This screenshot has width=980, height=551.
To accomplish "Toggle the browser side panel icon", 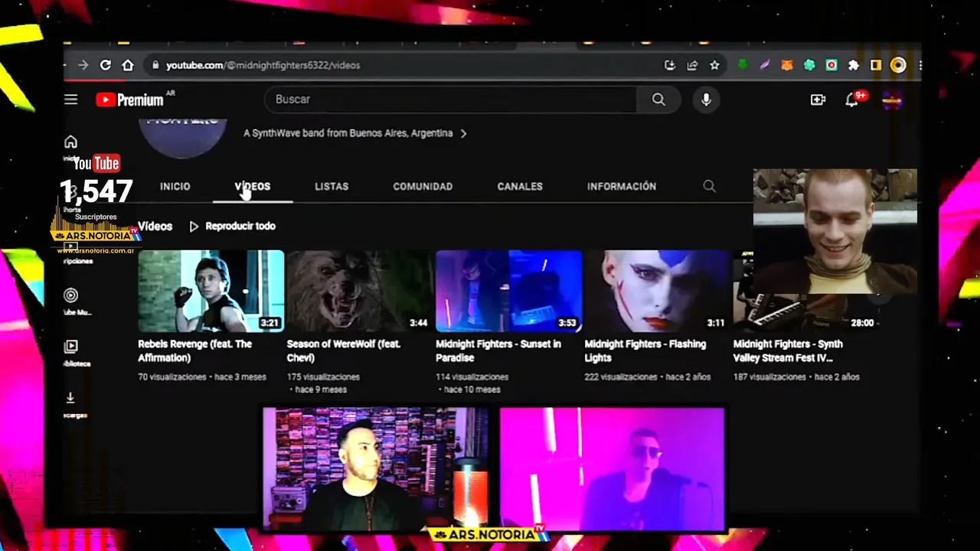I will (x=876, y=65).
